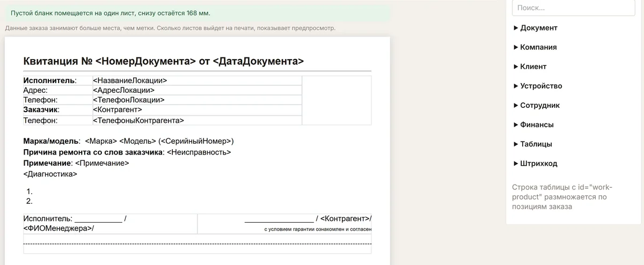Click the <ТелефонЛокации> placeholder cell
This screenshot has width=644, height=265.
(x=197, y=100)
